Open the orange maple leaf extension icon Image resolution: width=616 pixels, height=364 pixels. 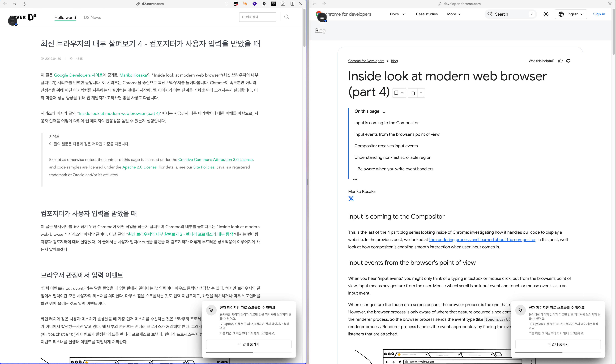245,4
